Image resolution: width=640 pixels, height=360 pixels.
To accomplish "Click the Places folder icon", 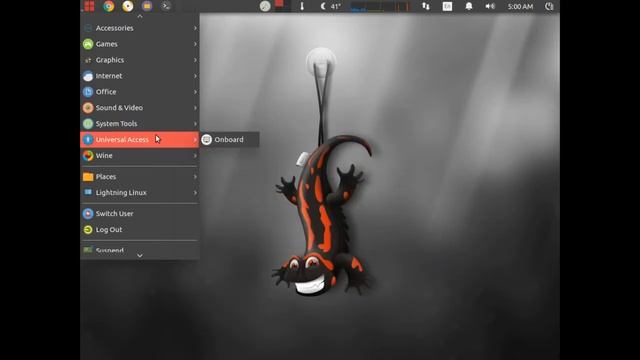I will pyautogui.click(x=88, y=177).
